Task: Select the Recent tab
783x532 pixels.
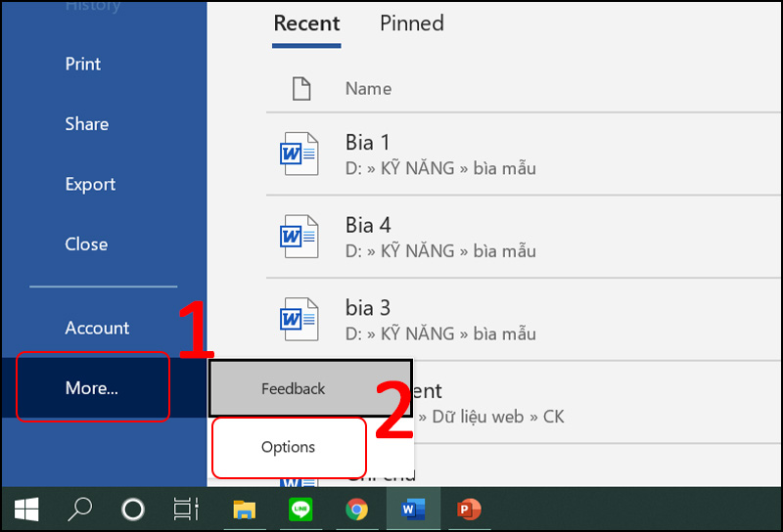Action: [x=306, y=23]
